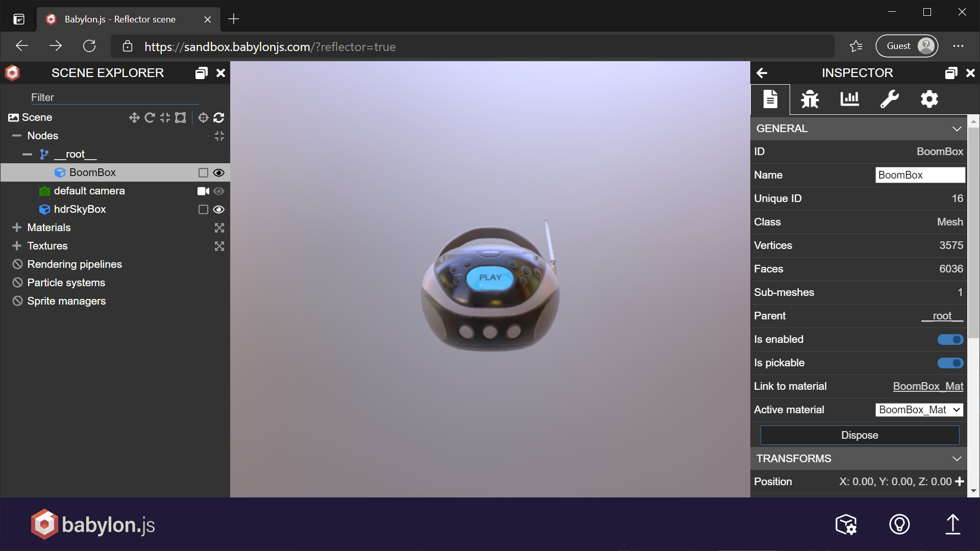Open the statistics chart icon in Inspector

pos(849,99)
